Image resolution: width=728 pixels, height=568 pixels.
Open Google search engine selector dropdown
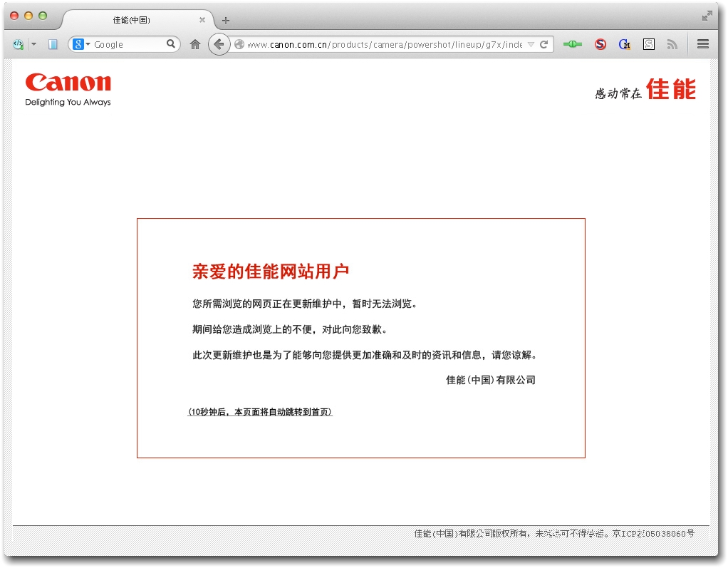pyautogui.click(x=82, y=44)
